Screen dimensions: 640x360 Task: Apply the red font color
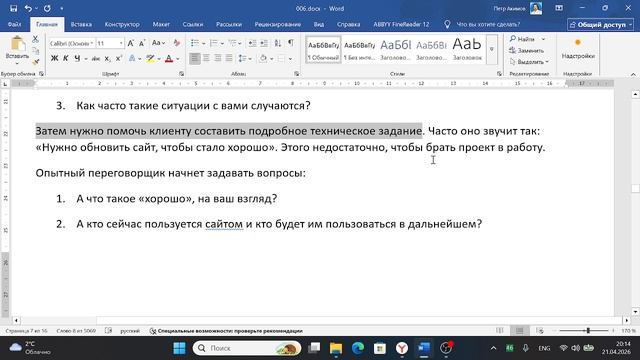click(169, 59)
